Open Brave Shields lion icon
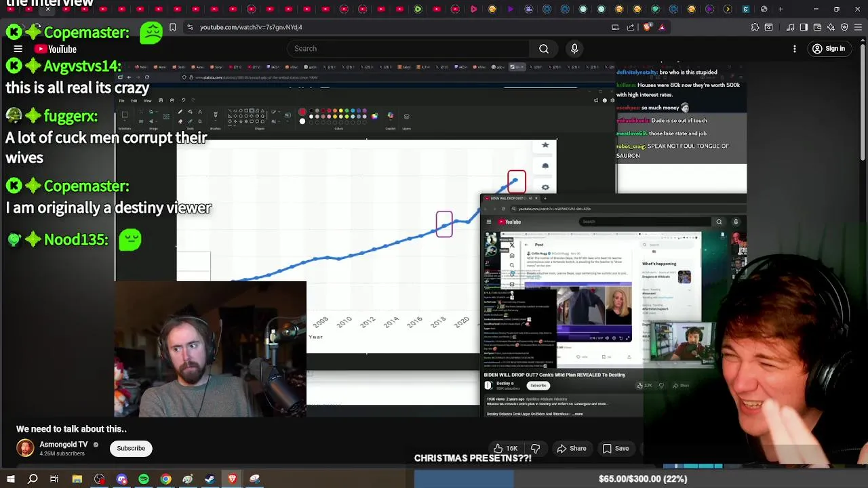 [x=646, y=27]
